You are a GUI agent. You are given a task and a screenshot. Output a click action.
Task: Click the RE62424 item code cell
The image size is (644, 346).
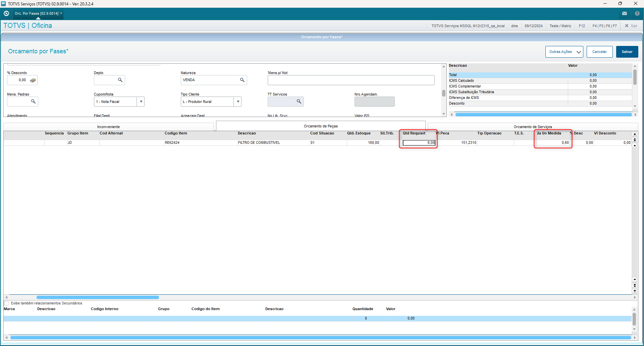pos(201,143)
